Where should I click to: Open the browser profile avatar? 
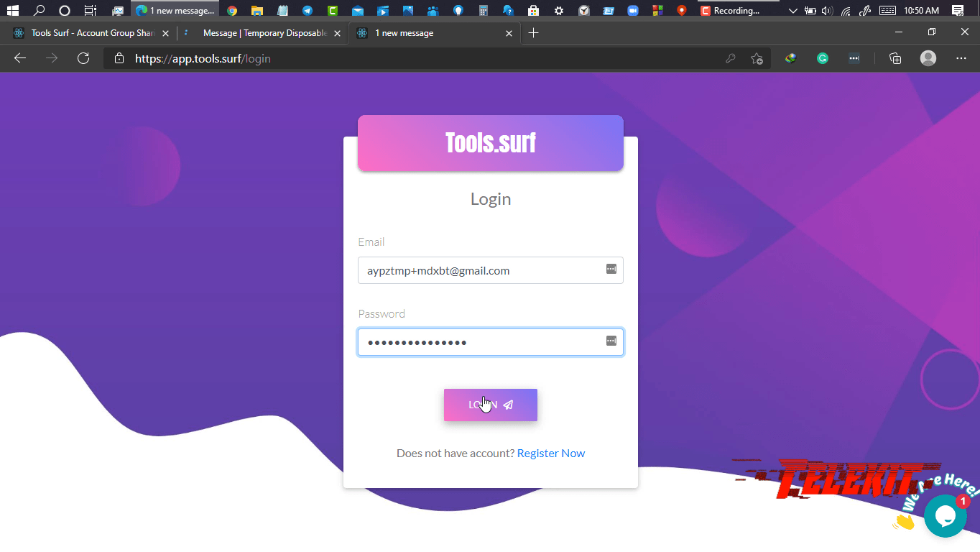928,59
